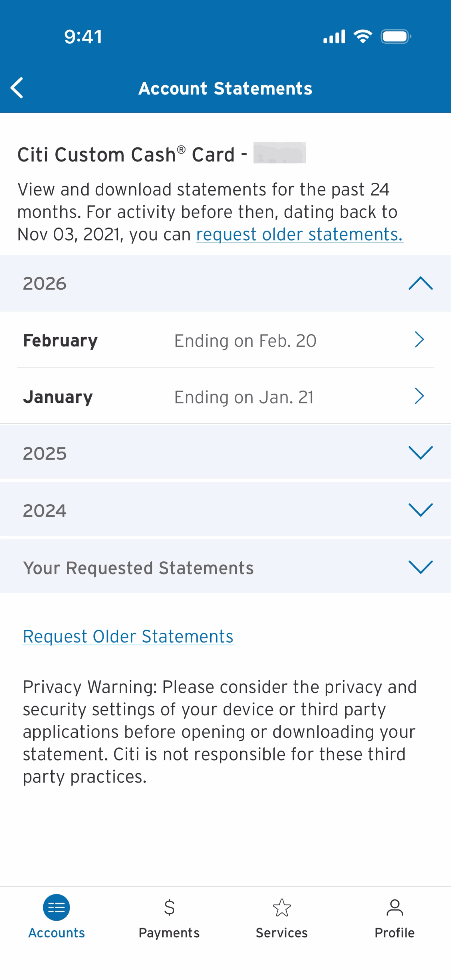Viewport: 451px width, 980px height.
Task: Follow the inline 'request older statements.' link
Action: click(x=299, y=234)
